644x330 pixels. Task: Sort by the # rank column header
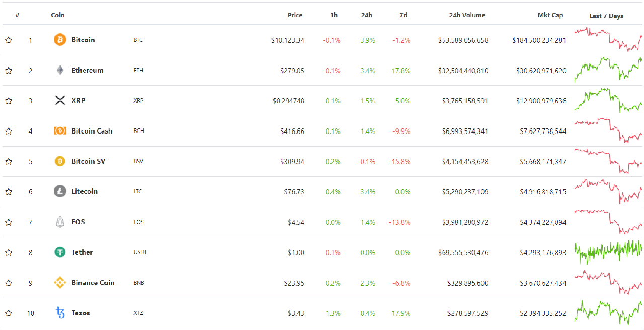(17, 15)
